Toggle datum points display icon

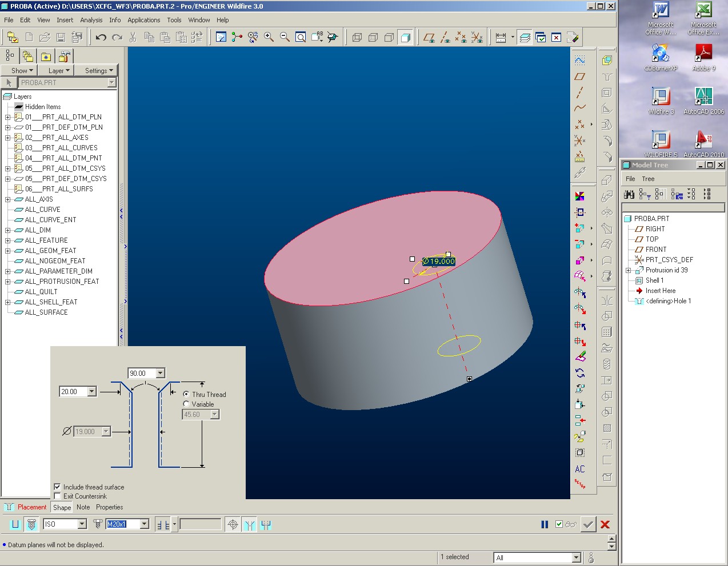pos(461,38)
